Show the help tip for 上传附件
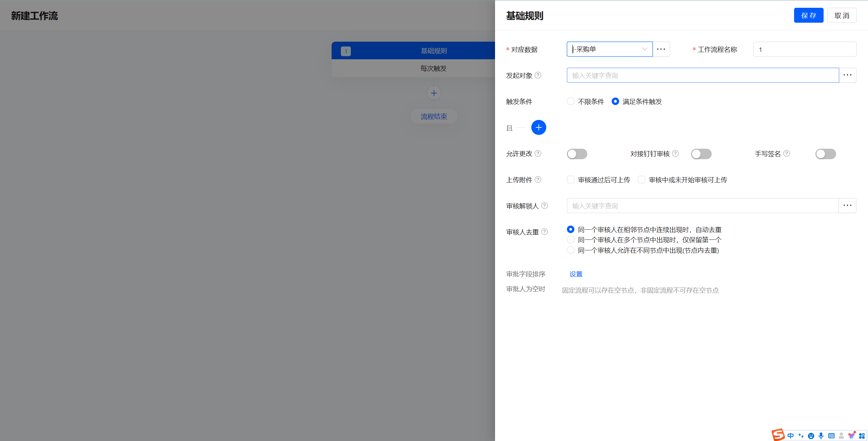 [x=538, y=180]
